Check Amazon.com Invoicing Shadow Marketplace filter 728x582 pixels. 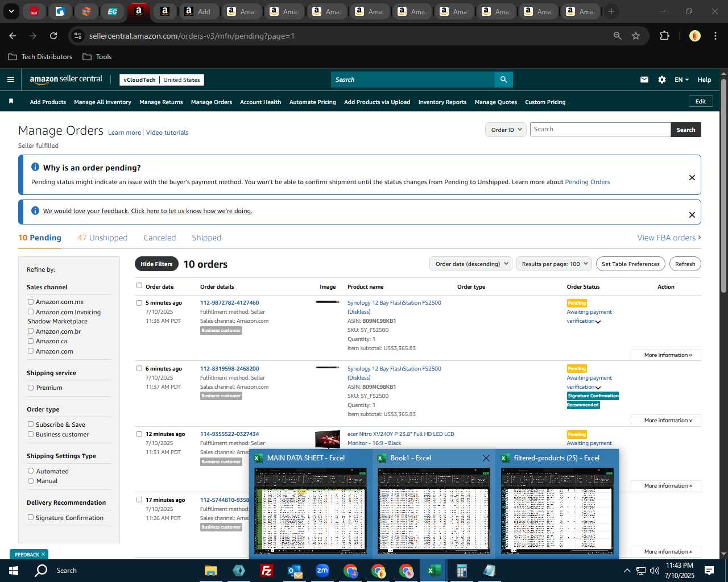click(31, 311)
